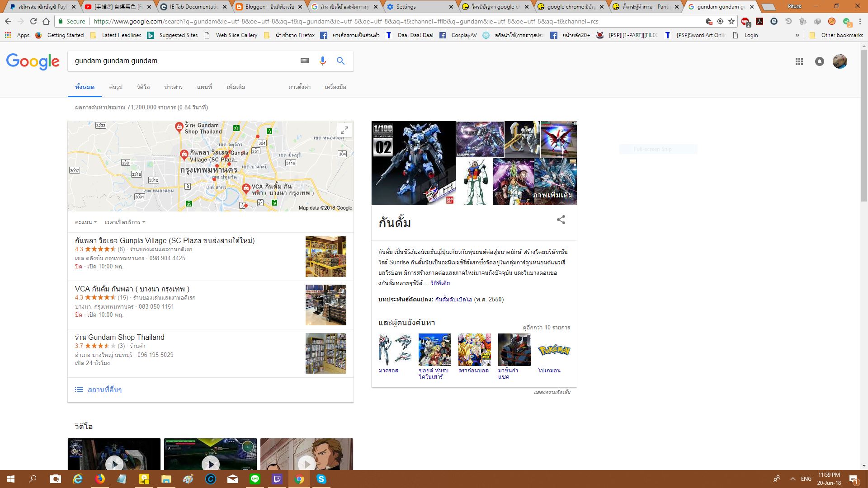Bookmark this page with the star icon
Image resolution: width=868 pixels, height=488 pixels.
731,21
